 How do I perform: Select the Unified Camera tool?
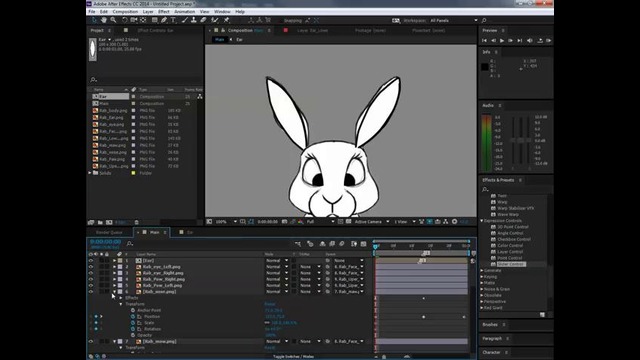pos(134,20)
